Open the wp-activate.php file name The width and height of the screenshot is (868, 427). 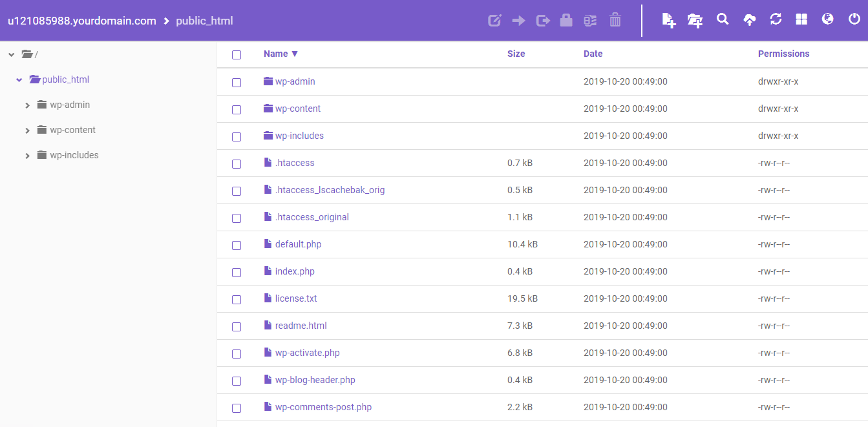pos(308,353)
